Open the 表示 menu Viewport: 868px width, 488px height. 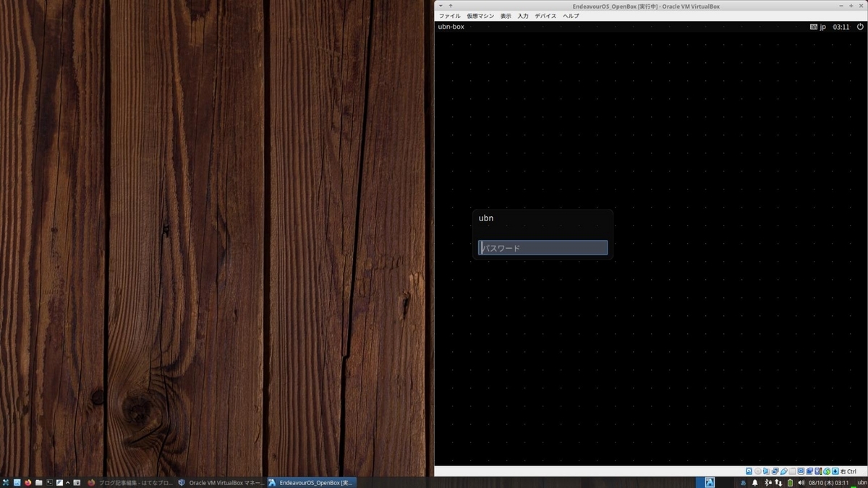tap(506, 16)
